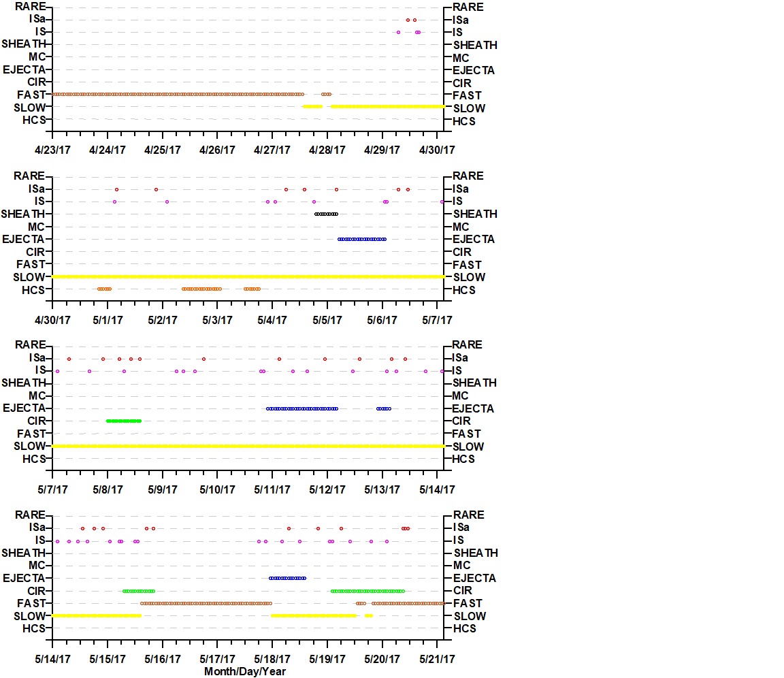Select the 5/11/17 date label
This screenshot has width=784, height=678.
pyautogui.click(x=272, y=489)
